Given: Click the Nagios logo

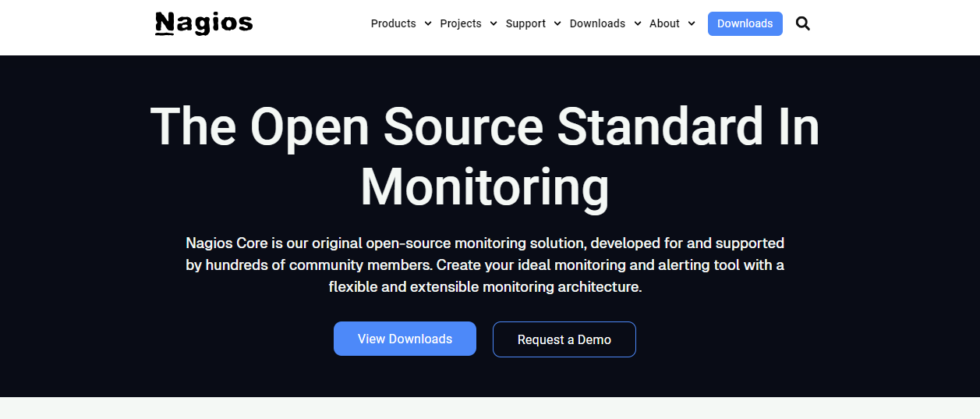Looking at the screenshot, I should pos(204,23).
